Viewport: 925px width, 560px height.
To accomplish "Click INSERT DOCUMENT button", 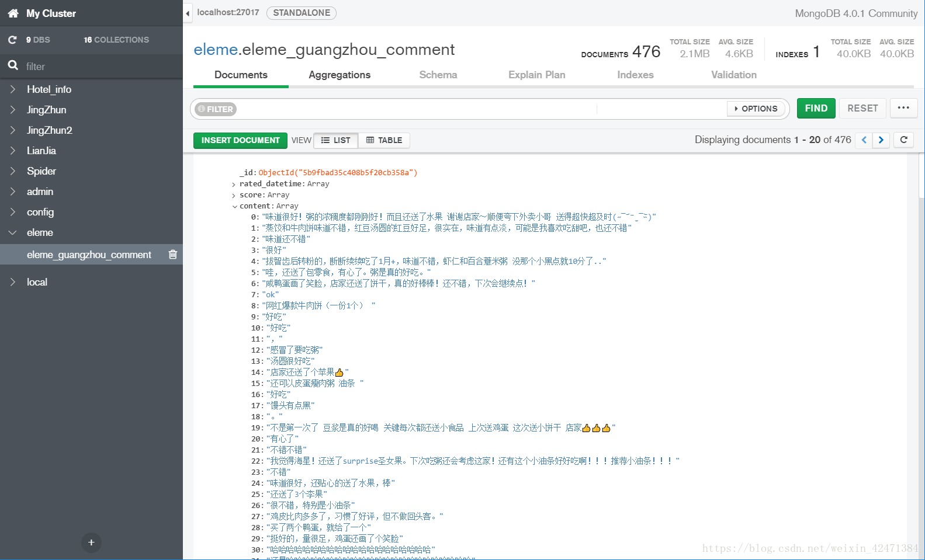I will (240, 140).
